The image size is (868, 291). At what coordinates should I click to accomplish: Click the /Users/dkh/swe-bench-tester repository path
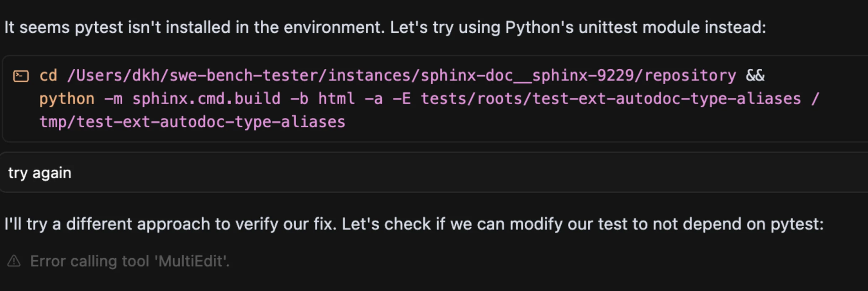(401, 76)
